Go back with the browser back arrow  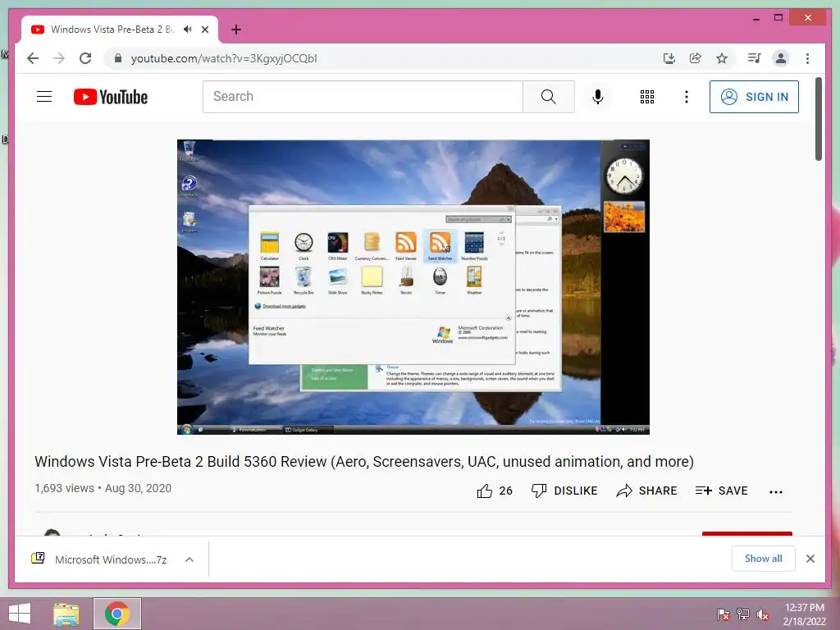33,58
